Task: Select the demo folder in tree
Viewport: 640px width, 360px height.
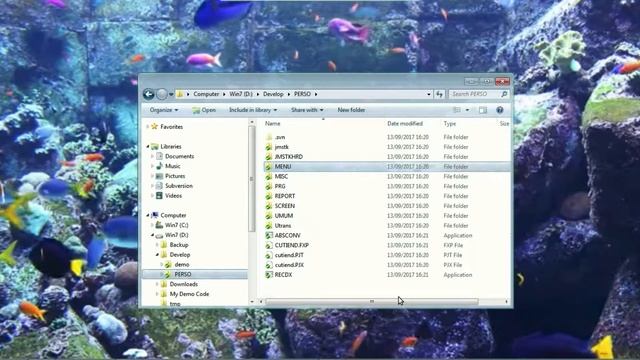Action: 182,264
